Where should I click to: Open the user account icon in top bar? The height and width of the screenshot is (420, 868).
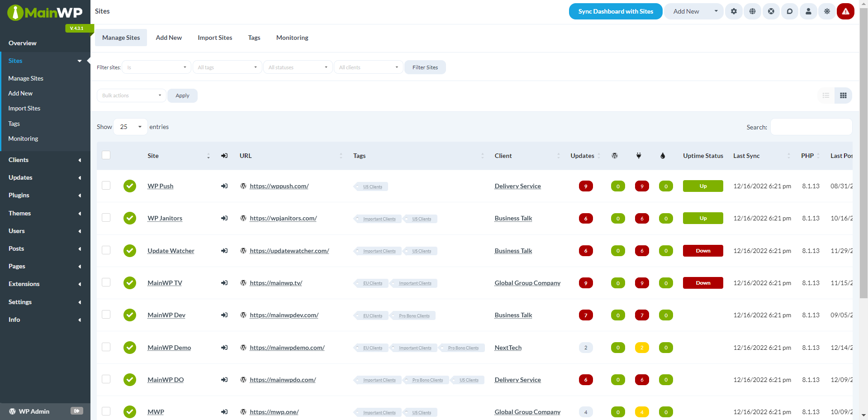(808, 11)
